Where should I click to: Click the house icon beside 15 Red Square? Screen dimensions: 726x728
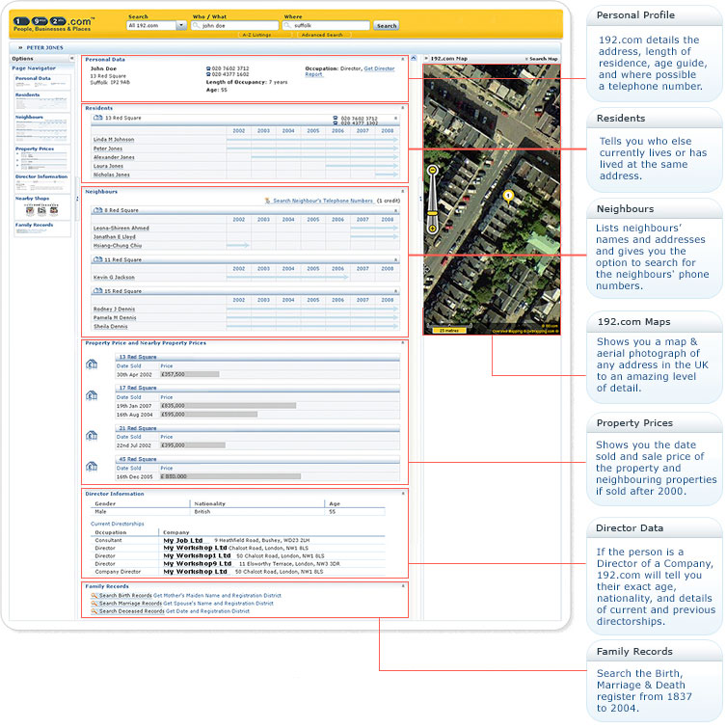(x=98, y=291)
